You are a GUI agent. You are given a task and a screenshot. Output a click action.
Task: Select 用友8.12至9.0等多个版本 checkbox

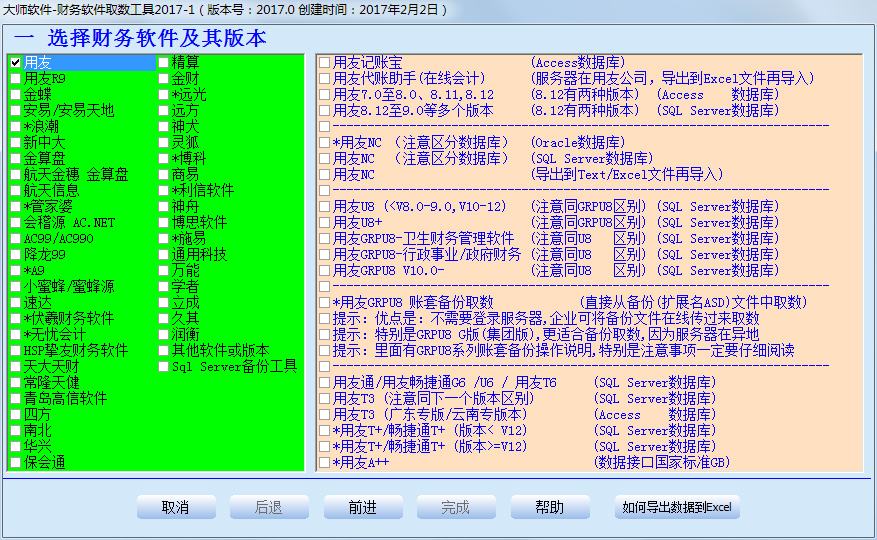[x=324, y=111]
